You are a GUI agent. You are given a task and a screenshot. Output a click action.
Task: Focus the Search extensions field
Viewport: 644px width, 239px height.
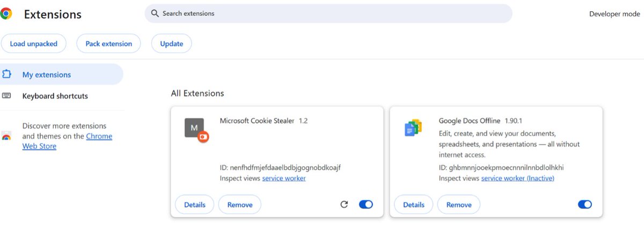pos(328,13)
